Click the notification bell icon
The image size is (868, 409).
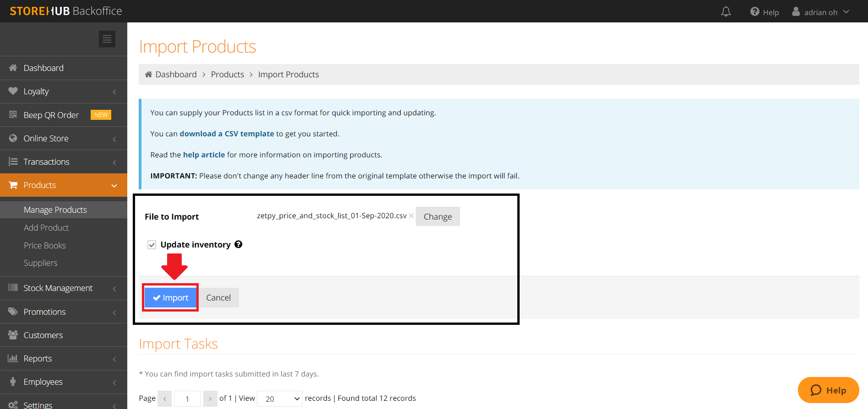(x=726, y=11)
